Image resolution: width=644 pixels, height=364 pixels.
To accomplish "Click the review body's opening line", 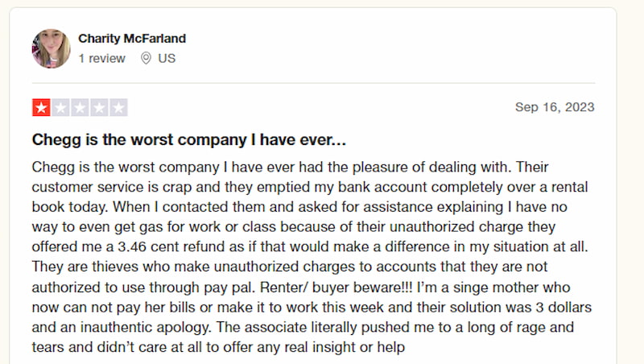I will (290, 168).
